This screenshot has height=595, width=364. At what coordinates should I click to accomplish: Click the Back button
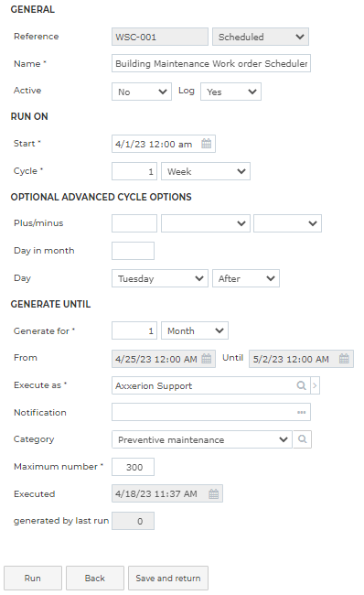pyautogui.click(x=95, y=578)
